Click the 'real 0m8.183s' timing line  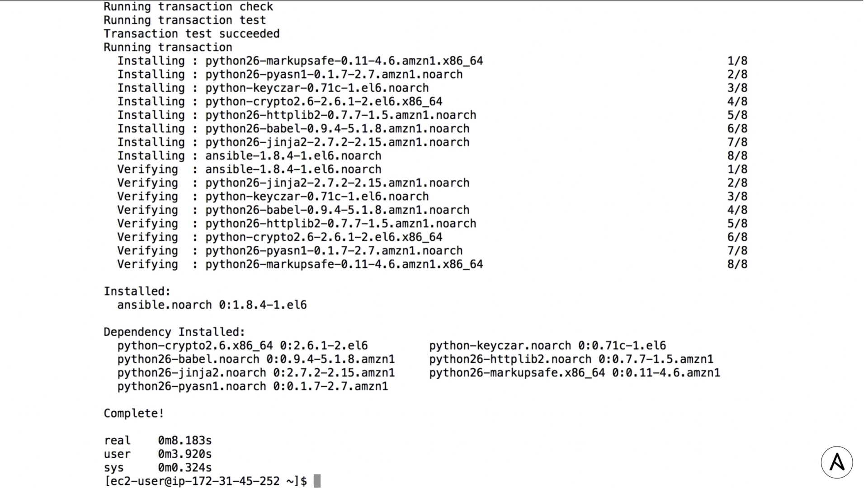point(158,441)
